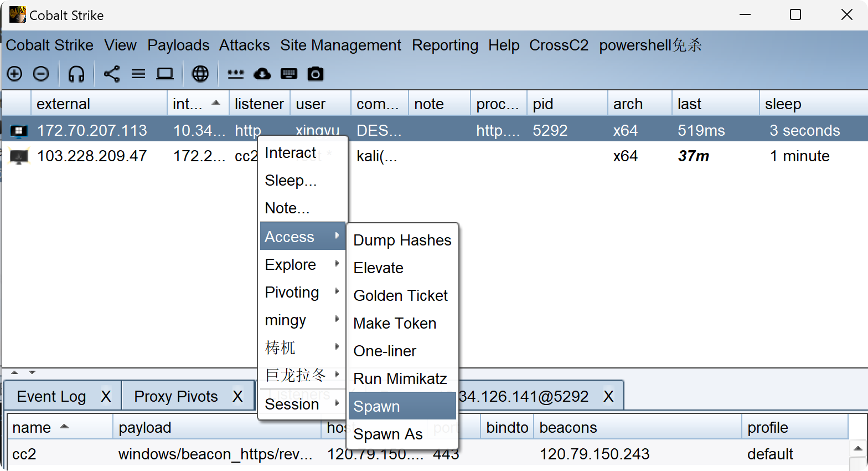Show targets view laptop icon

(165, 74)
